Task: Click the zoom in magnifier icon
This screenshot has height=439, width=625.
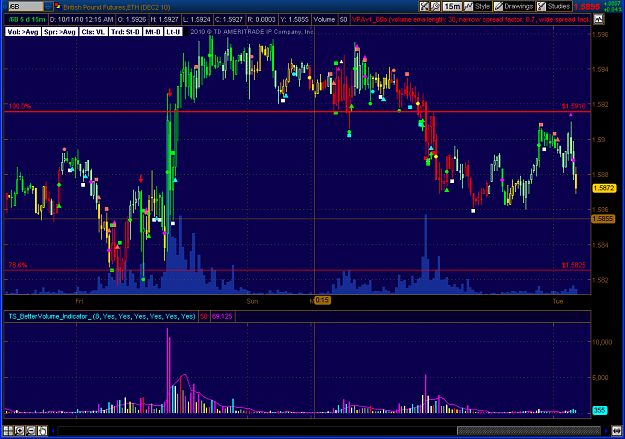Action: click(x=20, y=431)
